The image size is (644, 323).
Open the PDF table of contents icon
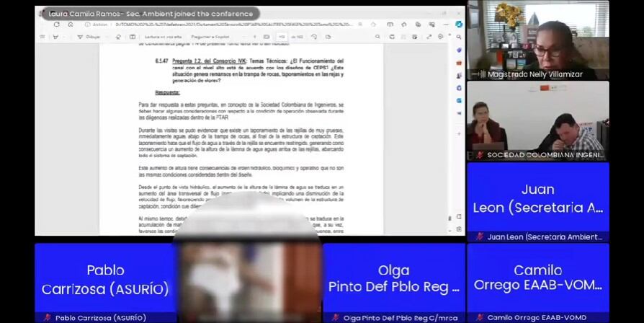click(42, 37)
